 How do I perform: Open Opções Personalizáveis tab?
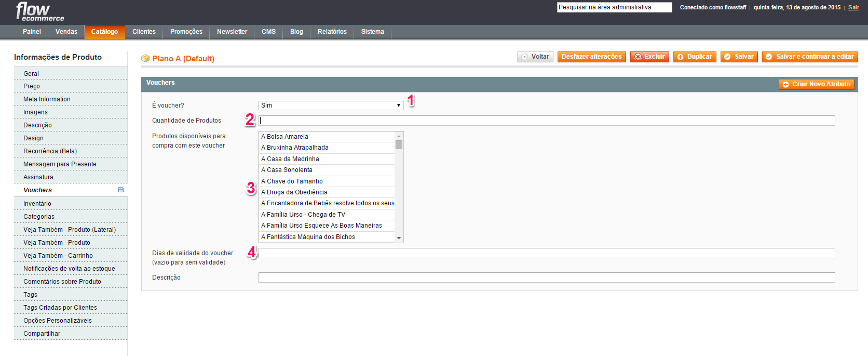(x=71, y=321)
